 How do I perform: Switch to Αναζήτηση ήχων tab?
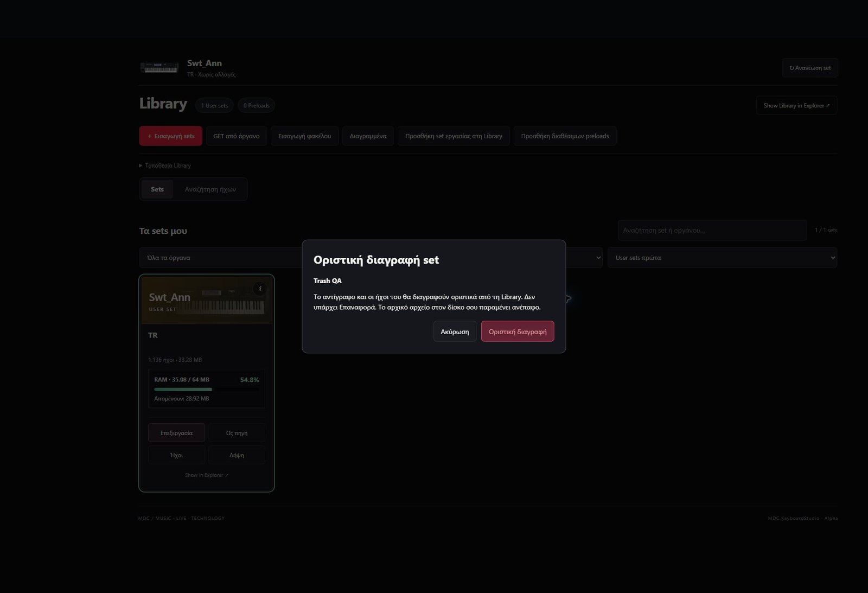tap(210, 189)
